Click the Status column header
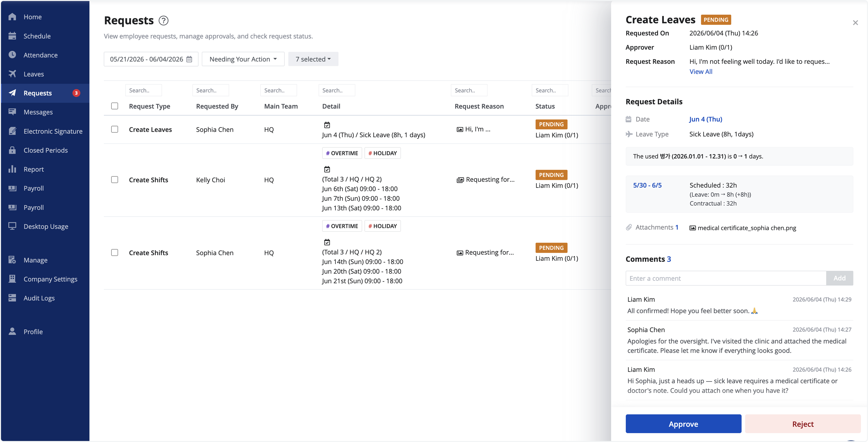This screenshot has width=868, height=442. tap(545, 106)
